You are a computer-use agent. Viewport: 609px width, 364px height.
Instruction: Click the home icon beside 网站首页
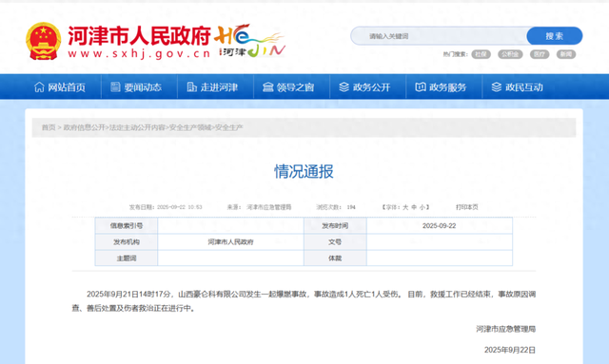(x=39, y=86)
